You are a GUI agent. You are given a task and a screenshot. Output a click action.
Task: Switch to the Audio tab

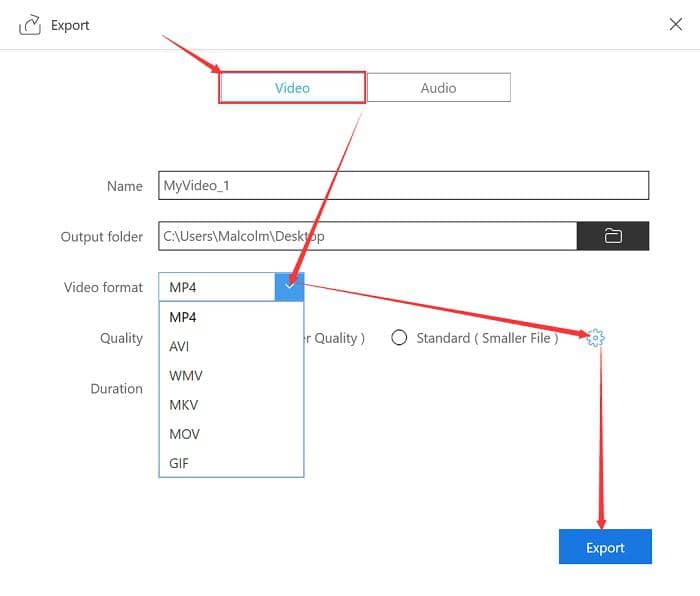click(438, 88)
